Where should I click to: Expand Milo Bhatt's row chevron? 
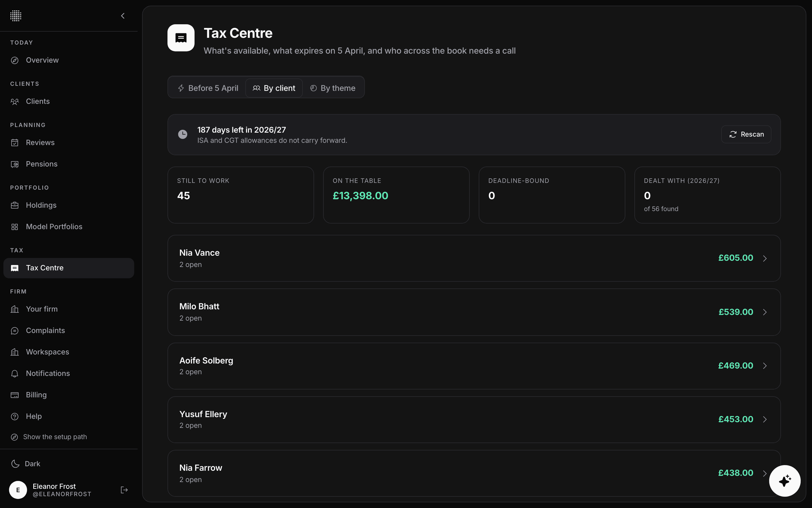765,312
